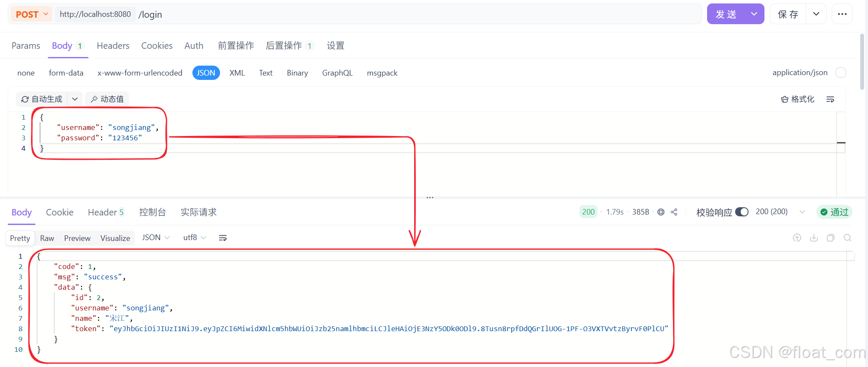Click the search response icon

click(847, 238)
